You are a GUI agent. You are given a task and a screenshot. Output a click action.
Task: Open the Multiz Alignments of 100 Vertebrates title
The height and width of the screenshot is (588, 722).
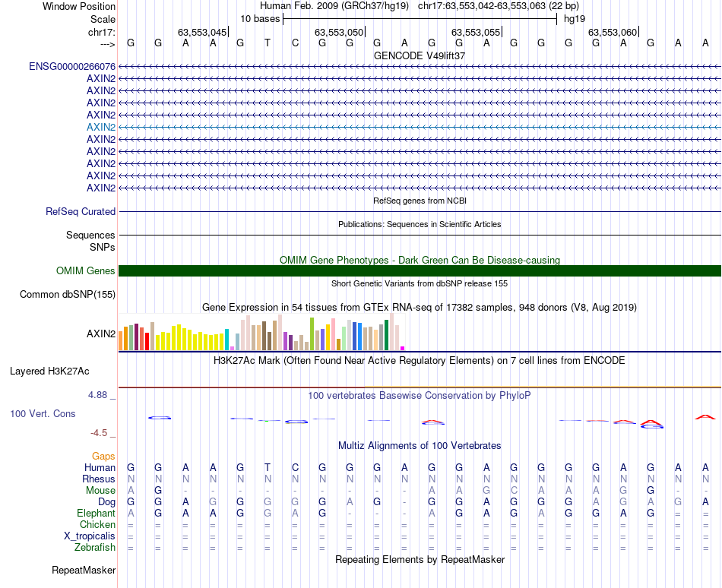click(420, 445)
